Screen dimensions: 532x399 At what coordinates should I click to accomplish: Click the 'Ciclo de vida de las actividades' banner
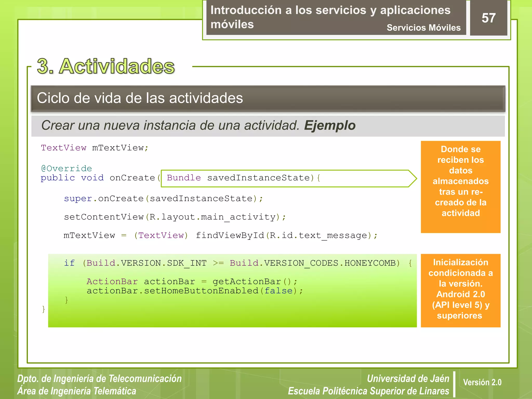(x=268, y=98)
